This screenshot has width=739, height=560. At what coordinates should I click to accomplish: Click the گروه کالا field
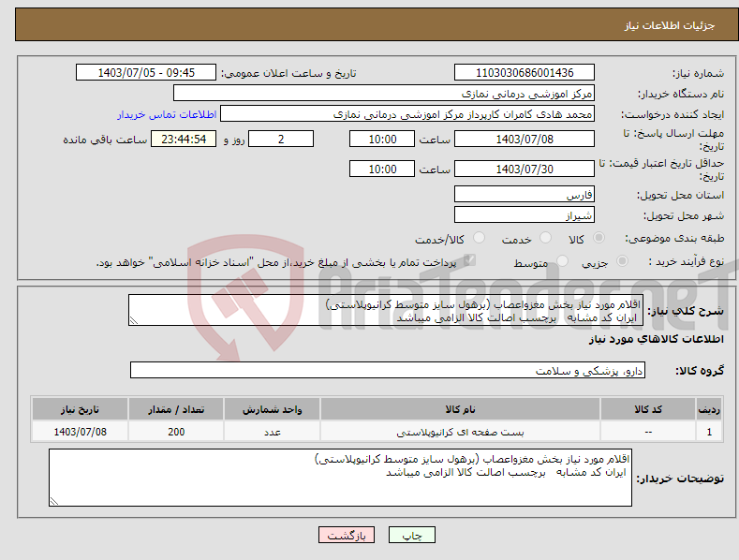(388, 370)
